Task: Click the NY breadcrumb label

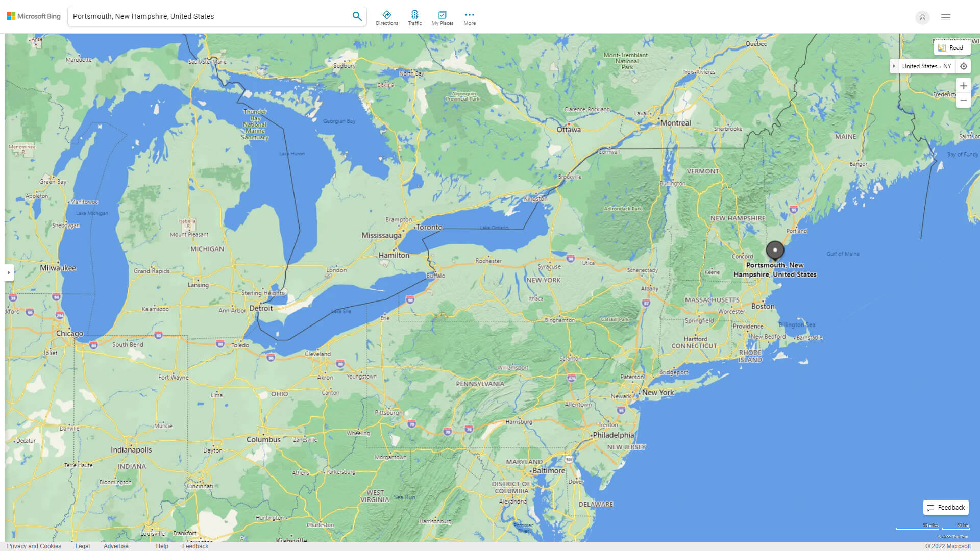Action: tap(947, 66)
